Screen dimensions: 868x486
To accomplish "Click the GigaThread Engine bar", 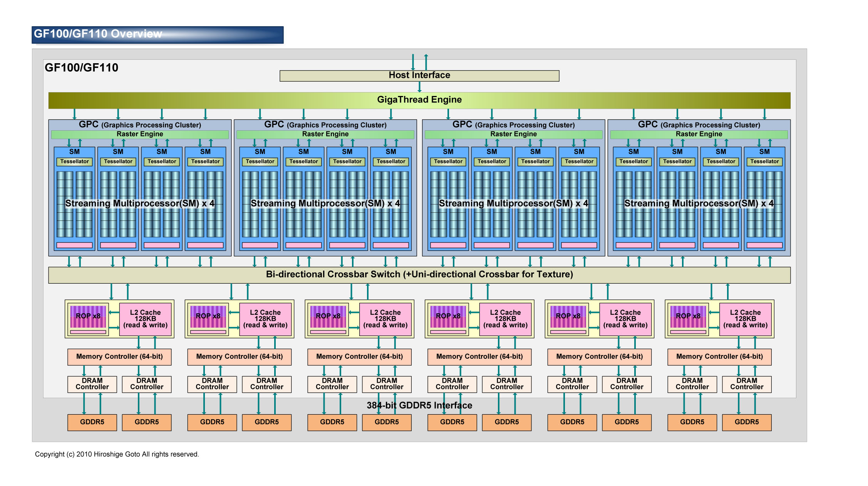I will (419, 100).
